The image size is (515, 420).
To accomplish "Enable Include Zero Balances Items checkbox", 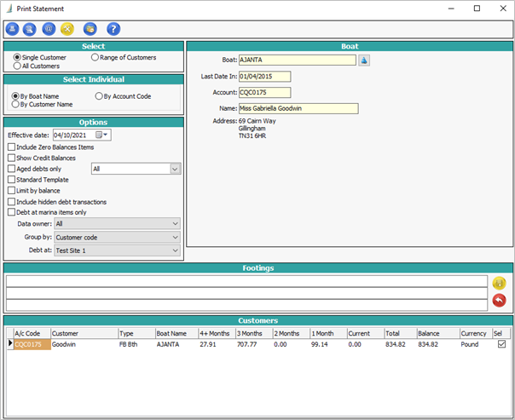I will [11, 147].
